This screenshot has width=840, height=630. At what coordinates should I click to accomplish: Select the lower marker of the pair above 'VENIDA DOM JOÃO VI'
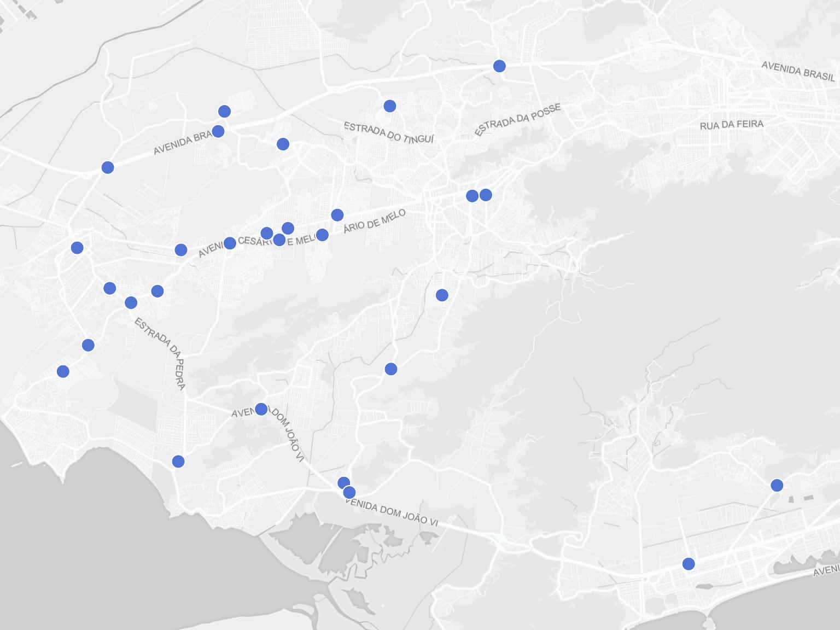coord(349,493)
